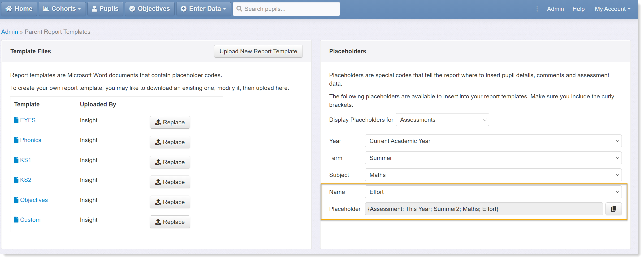
Task: Click the Objectives template file icon
Action: (16, 200)
